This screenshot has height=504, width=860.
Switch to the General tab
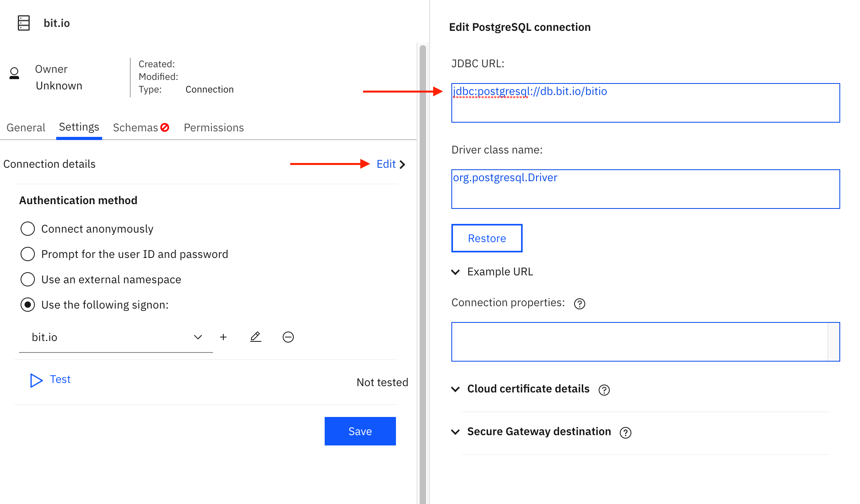26,127
